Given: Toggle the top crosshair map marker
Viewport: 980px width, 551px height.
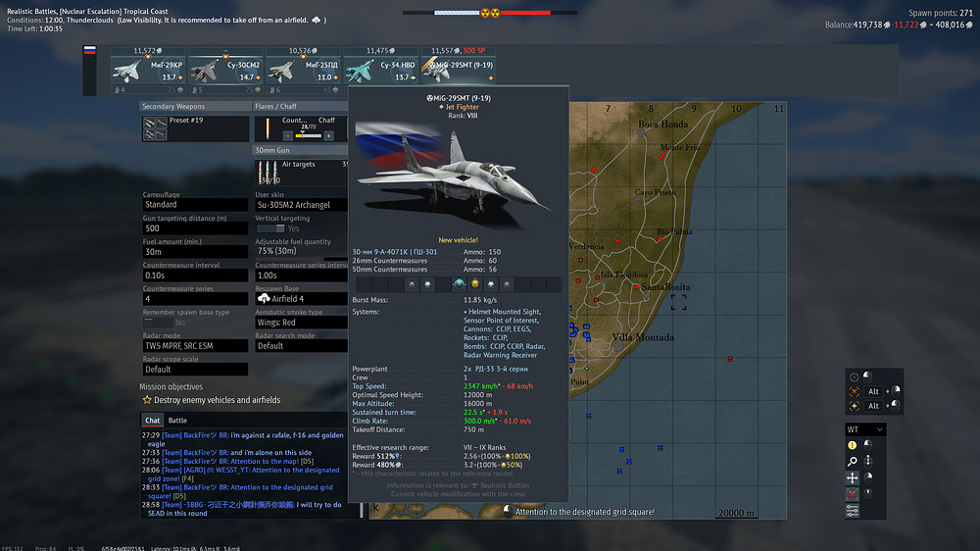Looking at the screenshot, I should (x=854, y=376).
